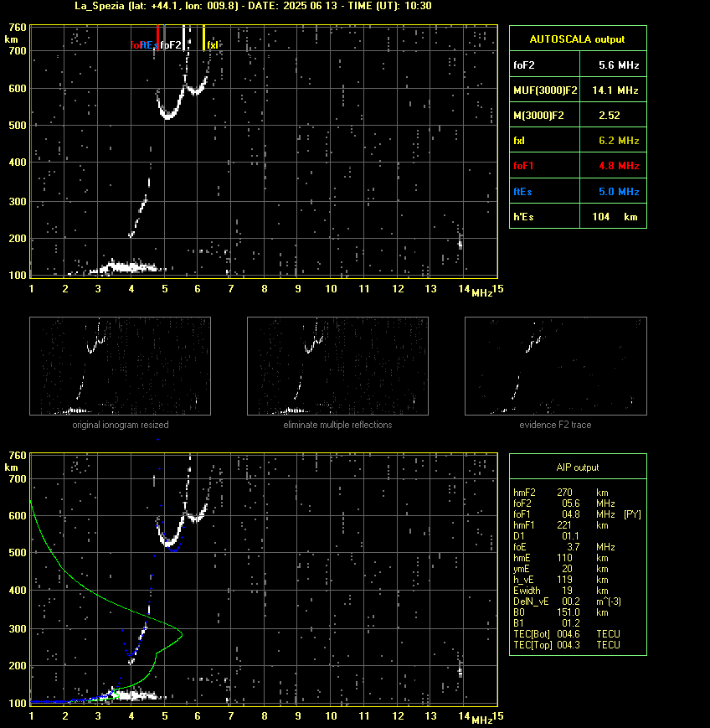Click the 'evidence F2 trace' caption
The image size is (710, 728).
coord(555,425)
